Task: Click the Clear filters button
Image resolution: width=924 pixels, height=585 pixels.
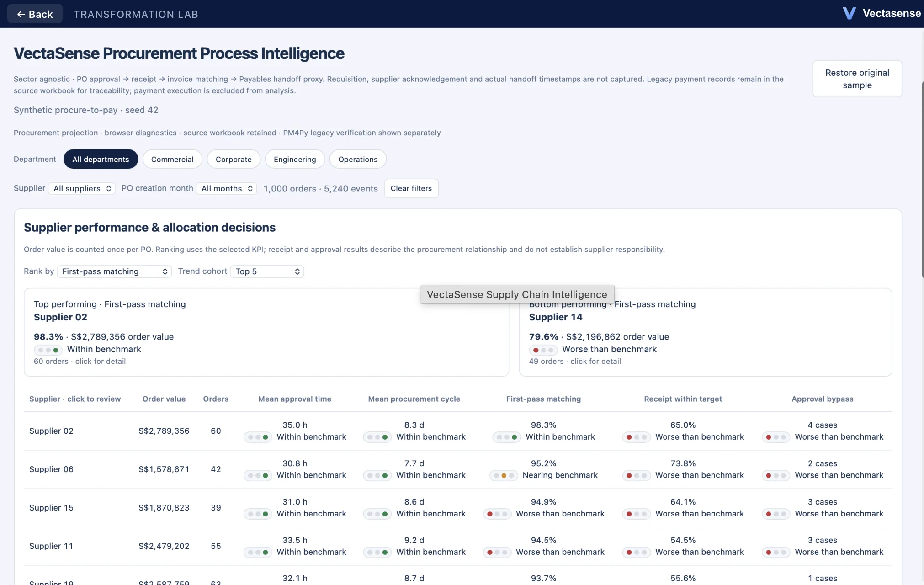Action: pos(411,188)
